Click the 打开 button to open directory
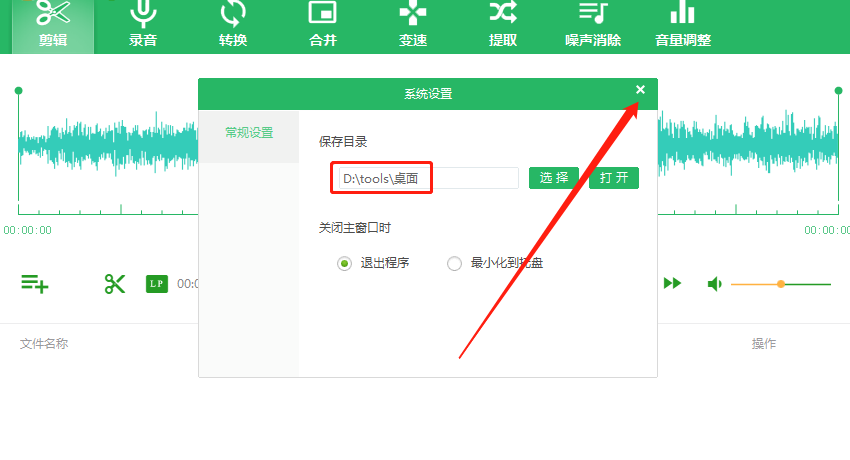The height and width of the screenshot is (460, 850). (614, 178)
